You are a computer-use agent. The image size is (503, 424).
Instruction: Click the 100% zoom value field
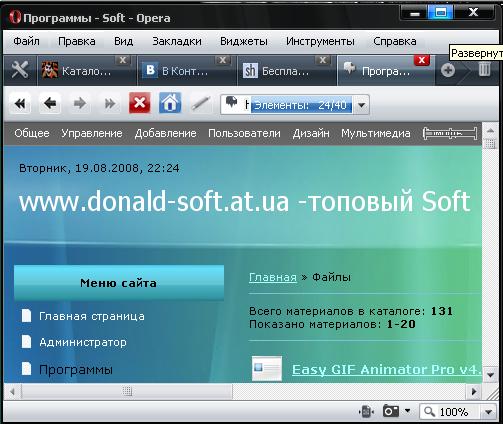(x=454, y=412)
